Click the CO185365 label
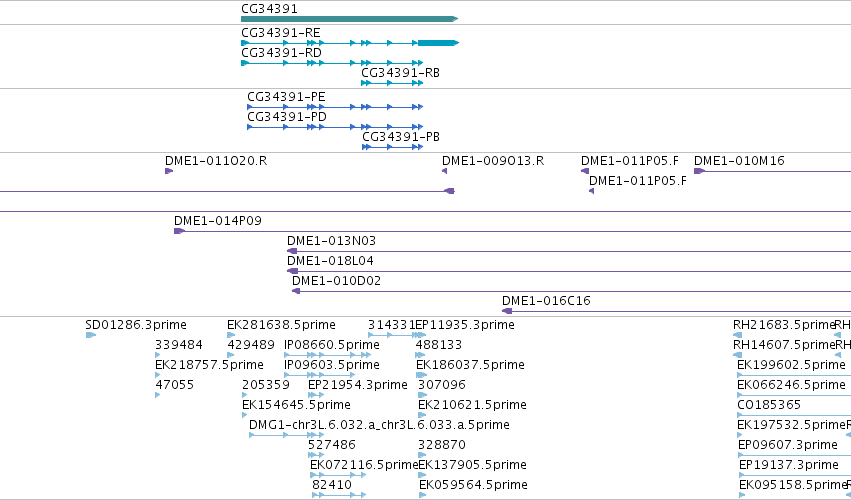 click(769, 405)
